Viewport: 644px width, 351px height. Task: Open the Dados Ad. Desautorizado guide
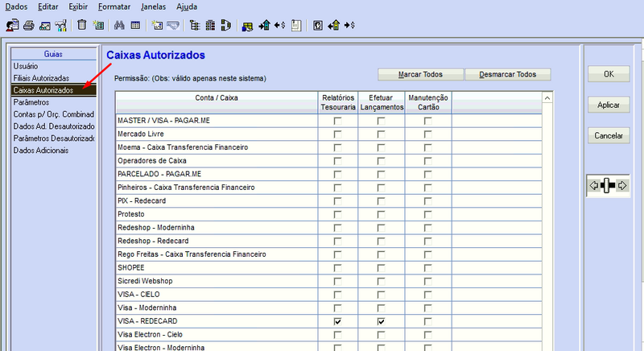(x=54, y=126)
